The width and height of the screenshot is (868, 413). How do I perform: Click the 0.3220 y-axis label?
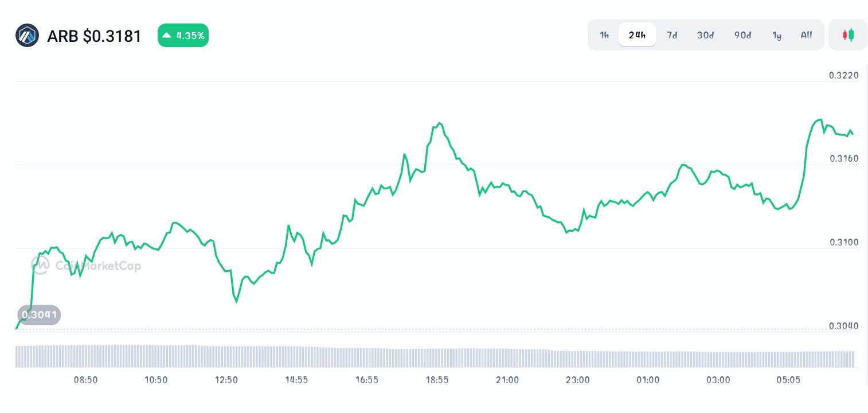(844, 75)
